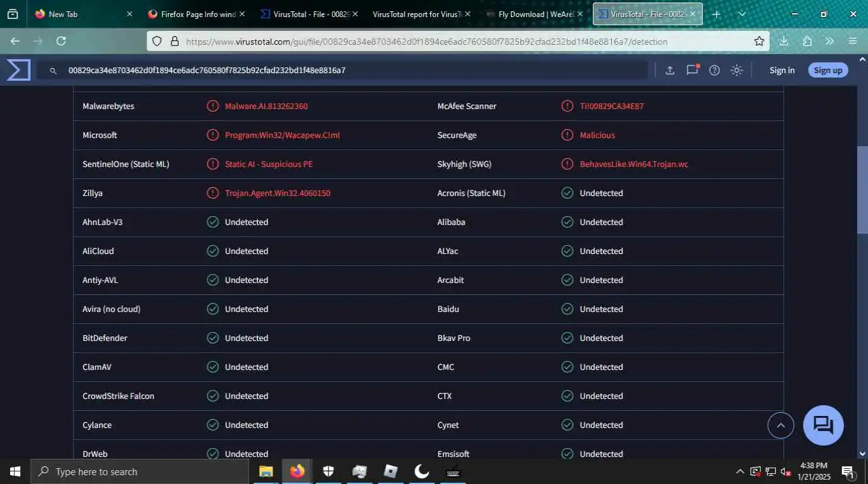868x484 pixels.
Task: Click the AhnLab-V3 undetected checkmark icon
Action: click(x=213, y=222)
